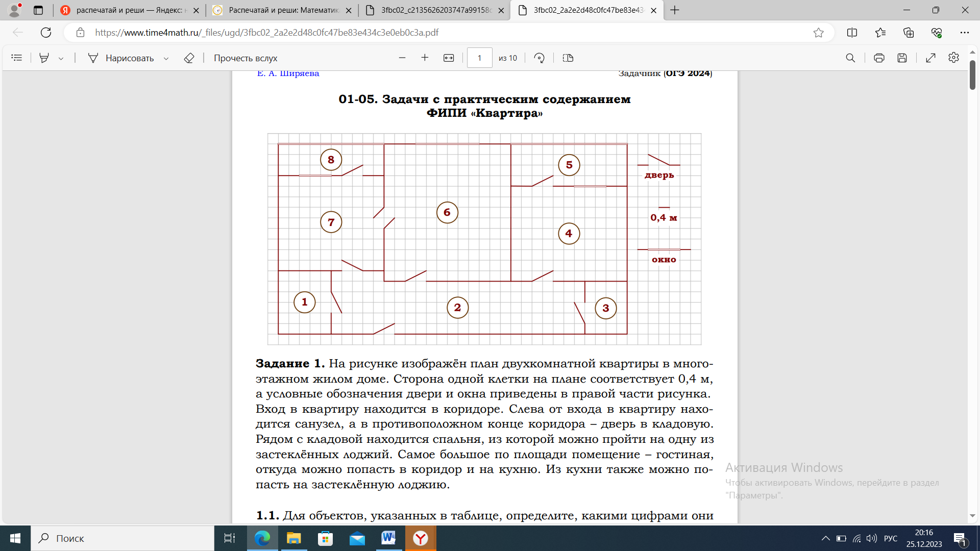Image resolution: width=980 pixels, height=551 pixels.
Task: Open Word from taskbar
Action: pyautogui.click(x=389, y=538)
